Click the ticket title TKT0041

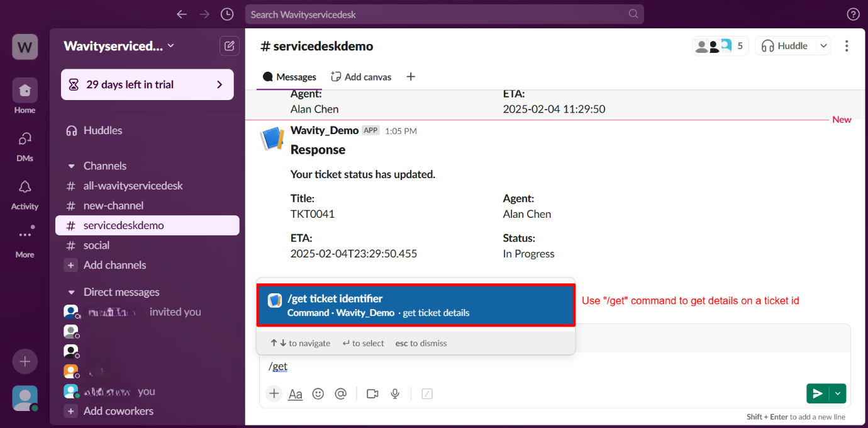pyautogui.click(x=313, y=214)
